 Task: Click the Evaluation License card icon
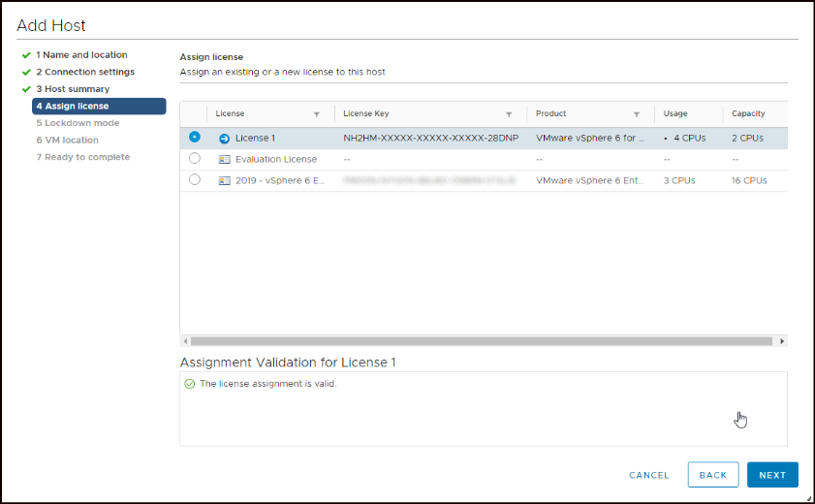coord(224,159)
